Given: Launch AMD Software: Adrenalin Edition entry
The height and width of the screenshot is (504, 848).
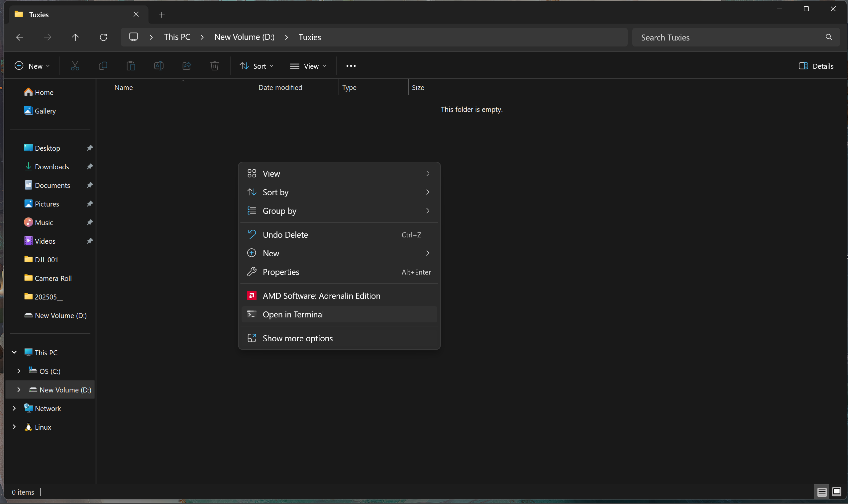Looking at the screenshot, I should pos(339,296).
